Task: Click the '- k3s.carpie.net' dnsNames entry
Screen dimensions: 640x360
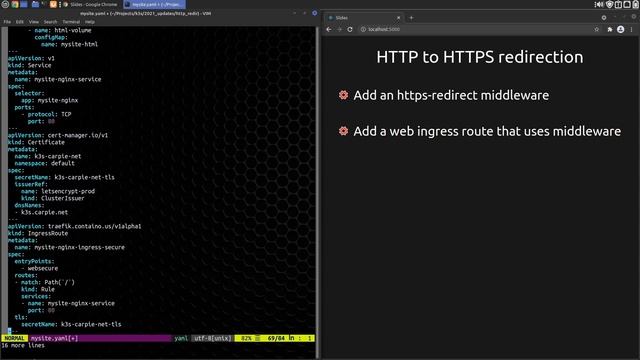Action: pyautogui.click(x=41, y=212)
